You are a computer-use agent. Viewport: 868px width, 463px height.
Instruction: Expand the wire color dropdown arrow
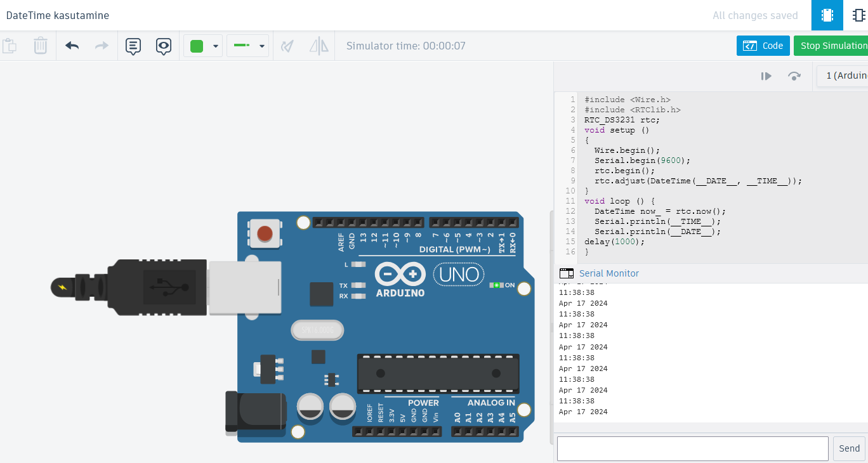(216, 46)
